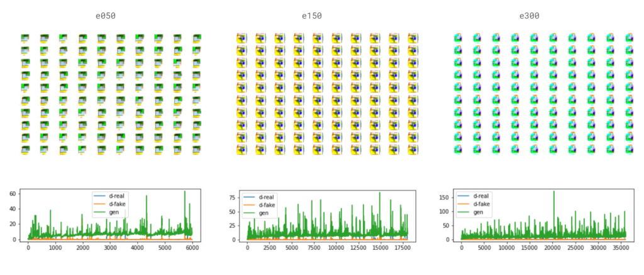Click the tallest green spike in e300 plot
The height and width of the screenshot is (275, 644).
pos(553,193)
